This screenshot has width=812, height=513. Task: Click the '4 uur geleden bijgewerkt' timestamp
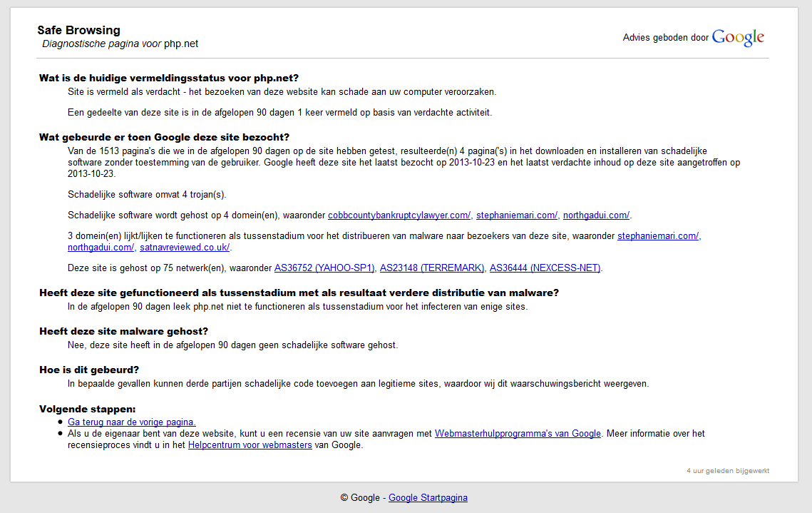(x=727, y=471)
